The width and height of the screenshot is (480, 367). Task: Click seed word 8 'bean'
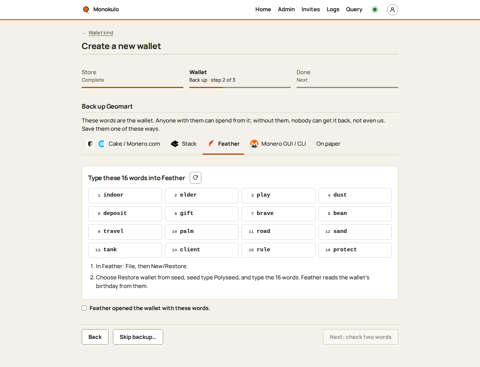(x=355, y=213)
